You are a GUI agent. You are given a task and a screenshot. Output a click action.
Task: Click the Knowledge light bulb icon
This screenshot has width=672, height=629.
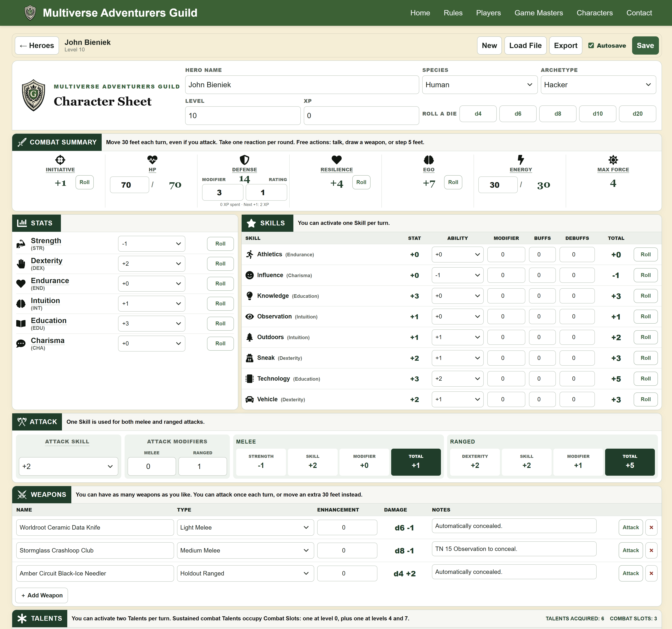point(249,296)
